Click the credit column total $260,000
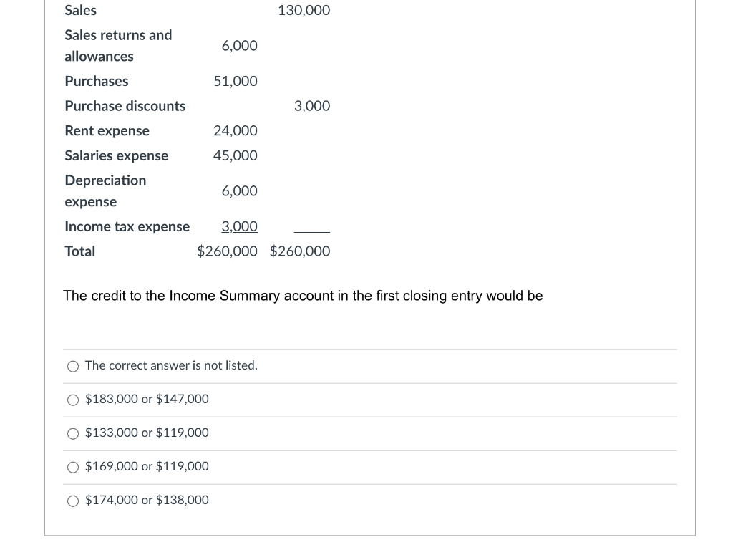Image resolution: width=733 pixels, height=560 pixels. pyautogui.click(x=300, y=251)
